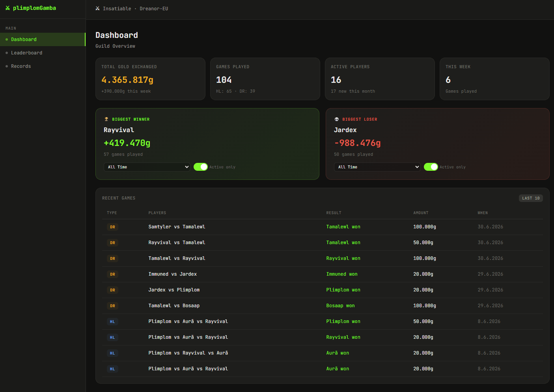Viewport: 554px width, 392px height.
Task: Click DR badge in Jardex vs Plimplom row
Action: [x=112, y=290]
